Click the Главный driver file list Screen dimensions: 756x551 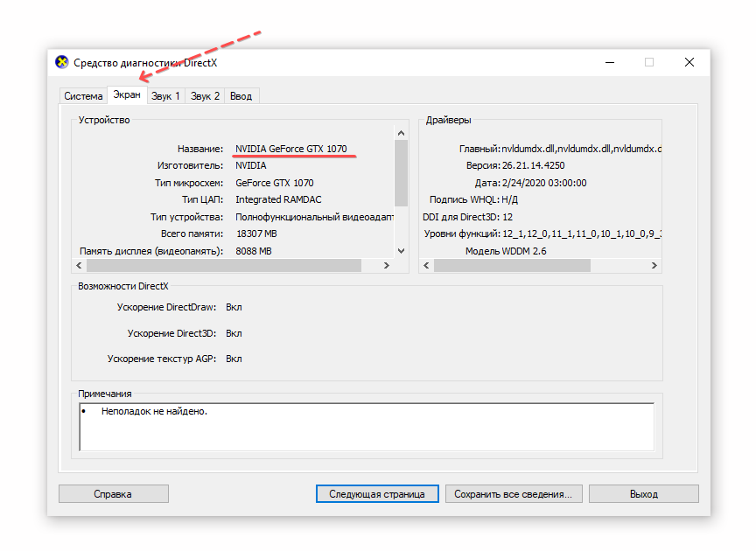(582, 149)
